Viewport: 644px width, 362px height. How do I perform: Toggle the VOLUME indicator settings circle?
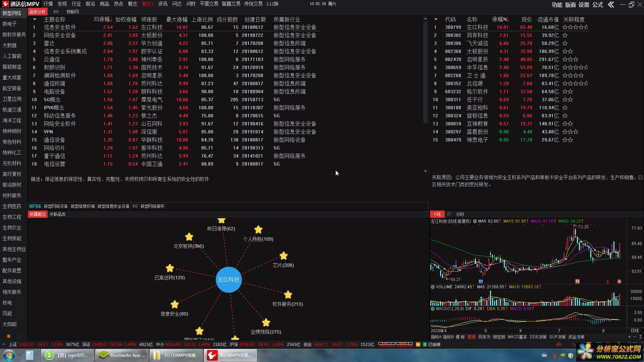[x=433, y=287]
